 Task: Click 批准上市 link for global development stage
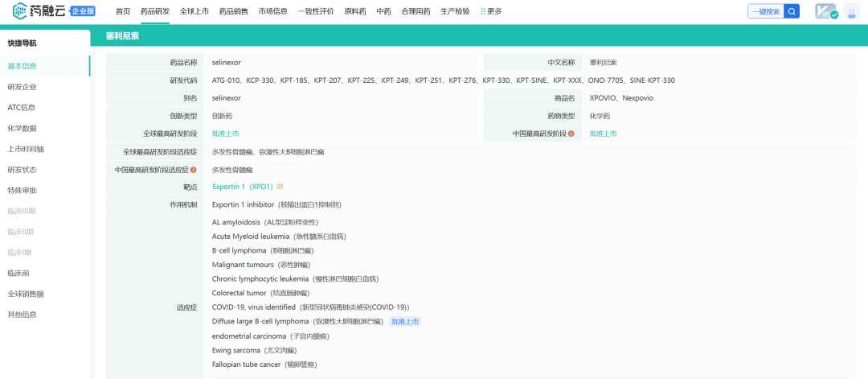225,134
